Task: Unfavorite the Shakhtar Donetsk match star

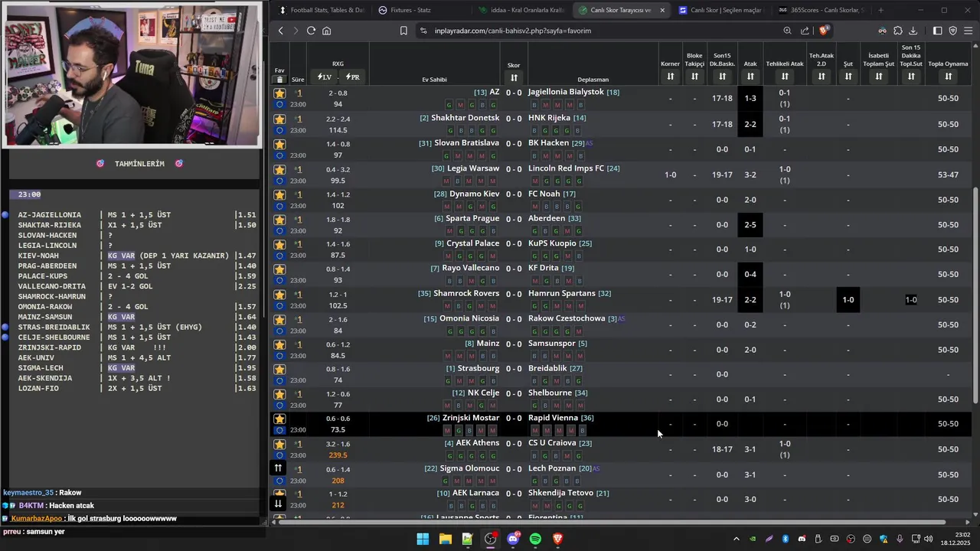Action: [x=279, y=119]
